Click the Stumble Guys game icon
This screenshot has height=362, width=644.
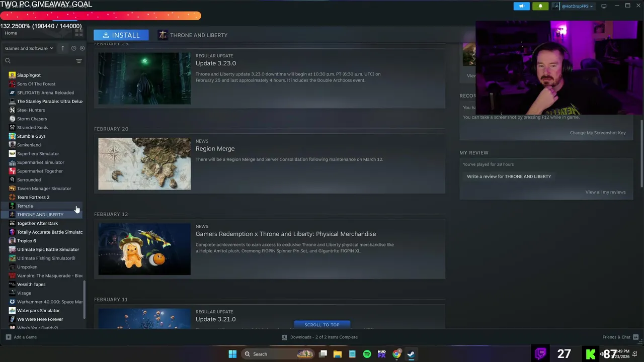tap(12, 136)
